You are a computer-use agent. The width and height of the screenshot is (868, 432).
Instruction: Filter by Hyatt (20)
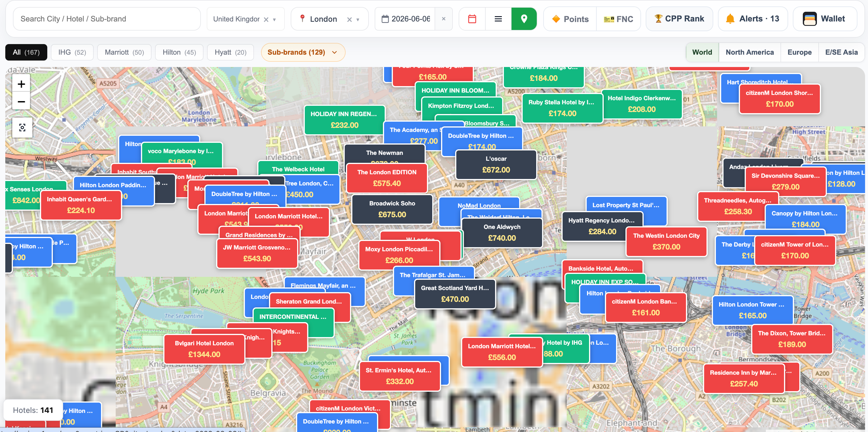(x=231, y=52)
